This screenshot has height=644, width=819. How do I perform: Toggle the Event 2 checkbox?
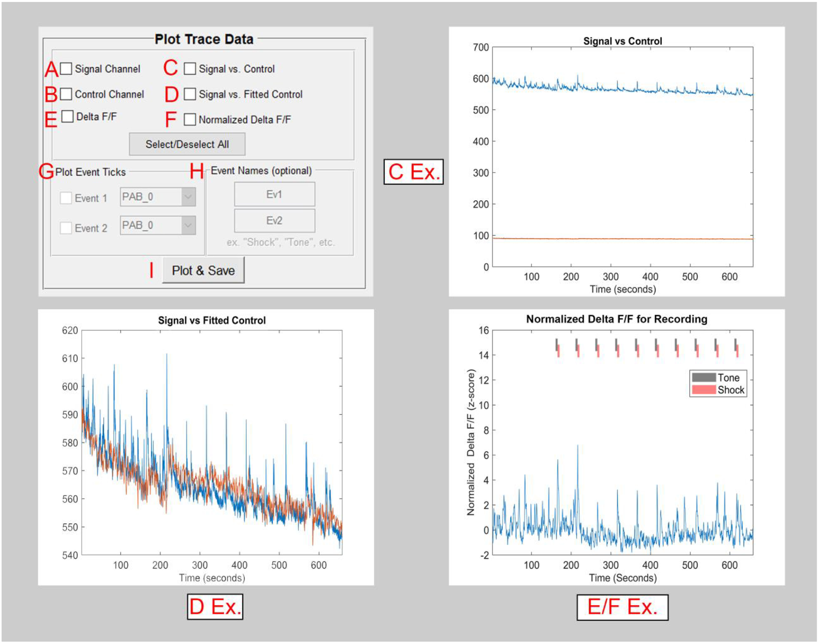(66, 228)
